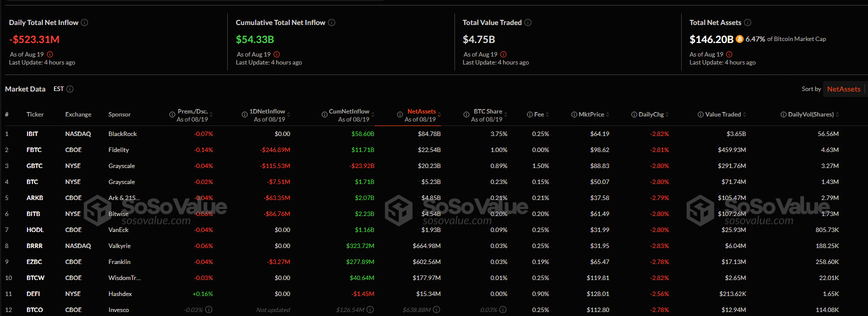Click the Ticker column header
Image resolution: width=868 pixels, height=316 pixels.
(35, 114)
